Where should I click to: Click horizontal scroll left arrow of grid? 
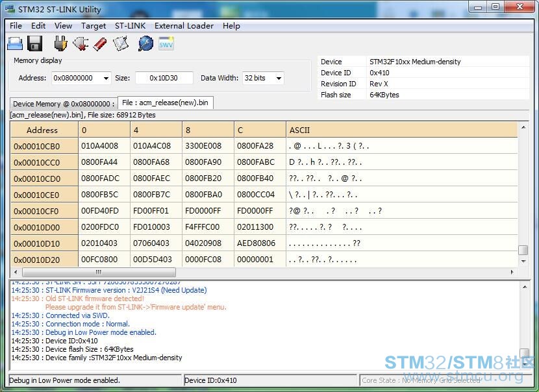[x=16, y=272]
